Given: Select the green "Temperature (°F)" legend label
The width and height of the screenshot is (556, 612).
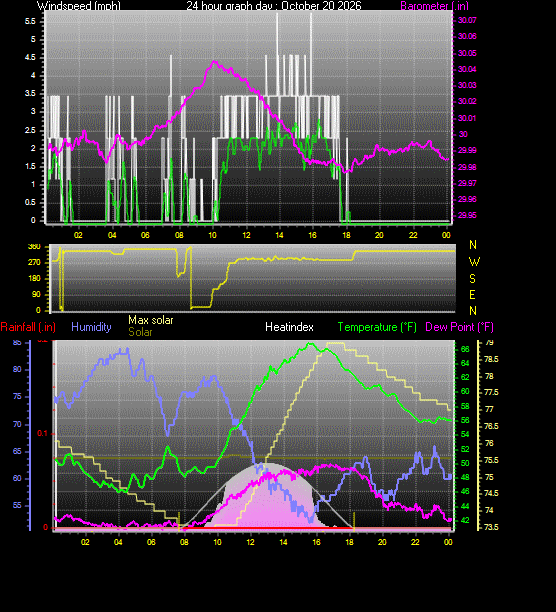Looking at the screenshot, I should click(x=377, y=327).
